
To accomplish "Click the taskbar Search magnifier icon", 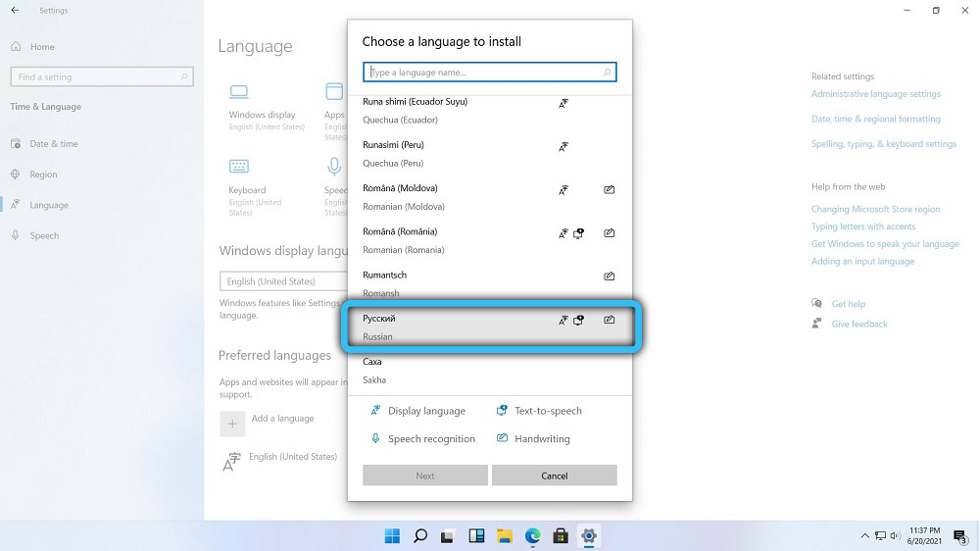I will [420, 536].
